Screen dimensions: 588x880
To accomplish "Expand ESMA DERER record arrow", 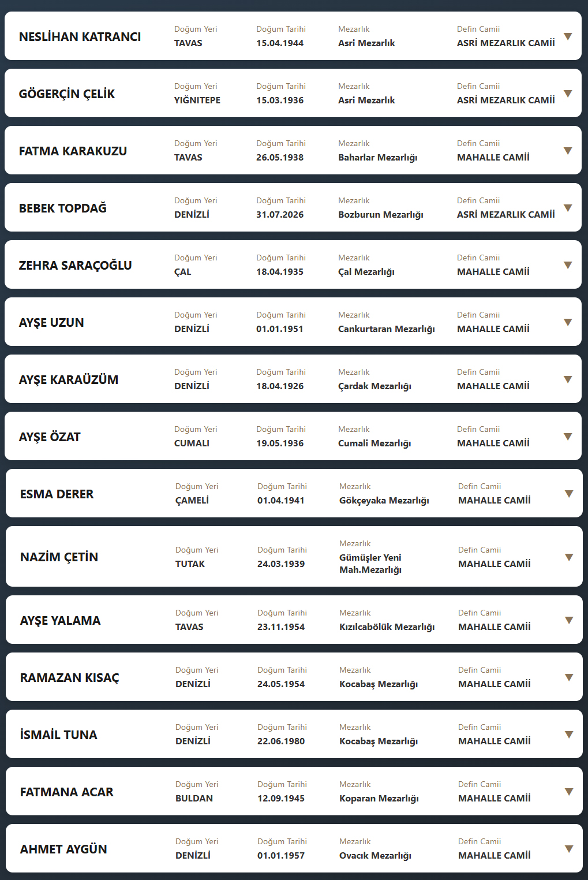I will pyautogui.click(x=569, y=494).
